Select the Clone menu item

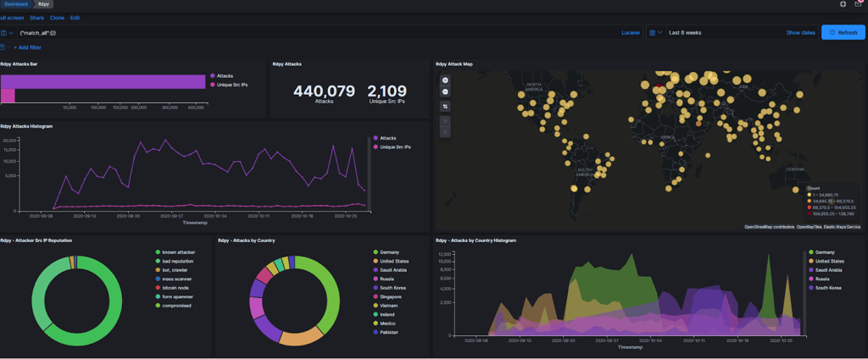pyautogui.click(x=57, y=18)
